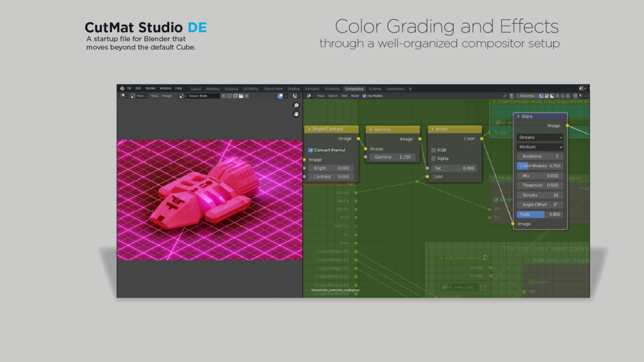Browse images via Viewer Node icon
The width and height of the screenshot is (644, 362).
pyautogui.click(x=182, y=96)
